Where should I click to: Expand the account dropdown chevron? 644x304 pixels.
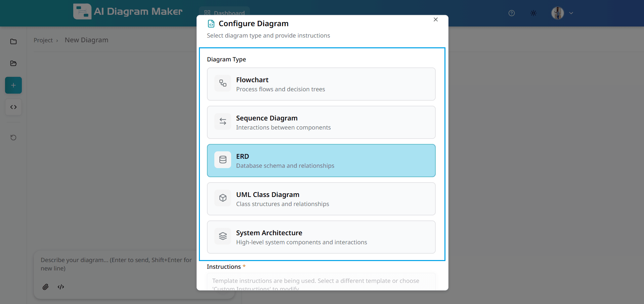tap(571, 13)
